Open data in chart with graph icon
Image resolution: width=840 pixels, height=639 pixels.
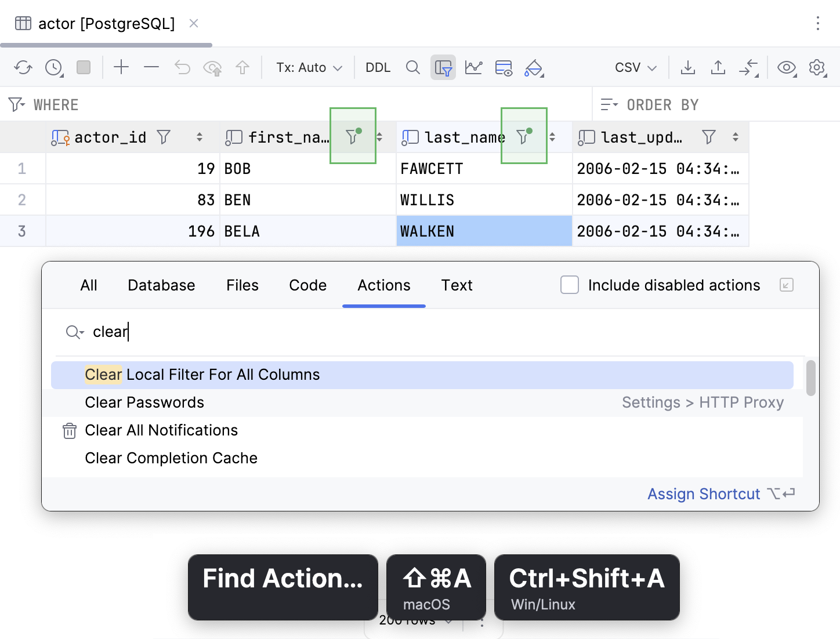click(474, 67)
